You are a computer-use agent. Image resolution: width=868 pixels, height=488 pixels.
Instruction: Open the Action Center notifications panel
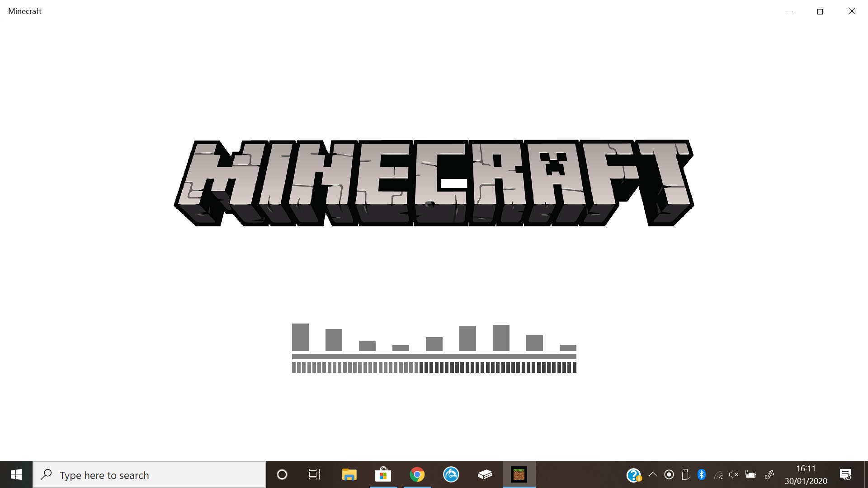click(x=845, y=474)
